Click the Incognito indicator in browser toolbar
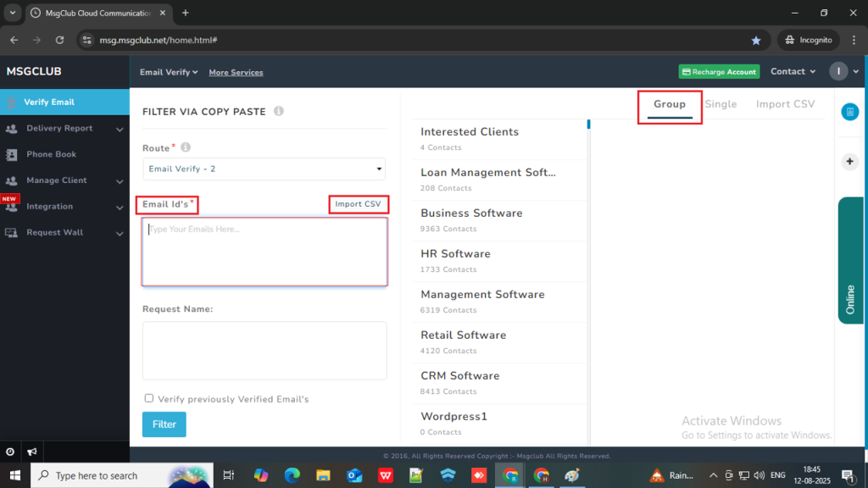 pos(808,40)
